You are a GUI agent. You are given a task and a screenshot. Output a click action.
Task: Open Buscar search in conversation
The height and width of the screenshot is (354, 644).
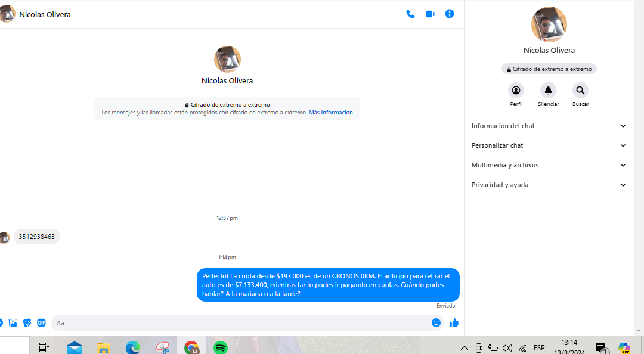point(580,91)
